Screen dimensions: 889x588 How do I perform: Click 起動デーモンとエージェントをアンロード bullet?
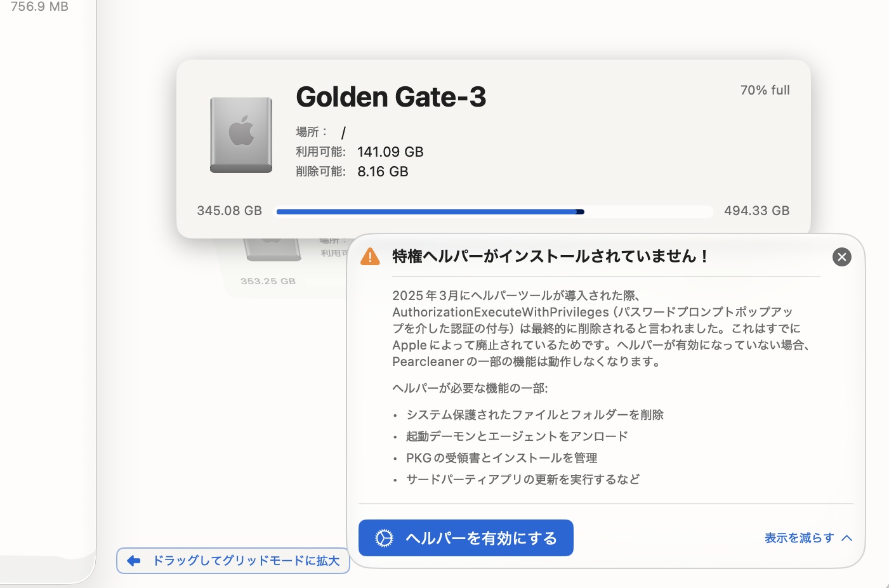[517, 436]
